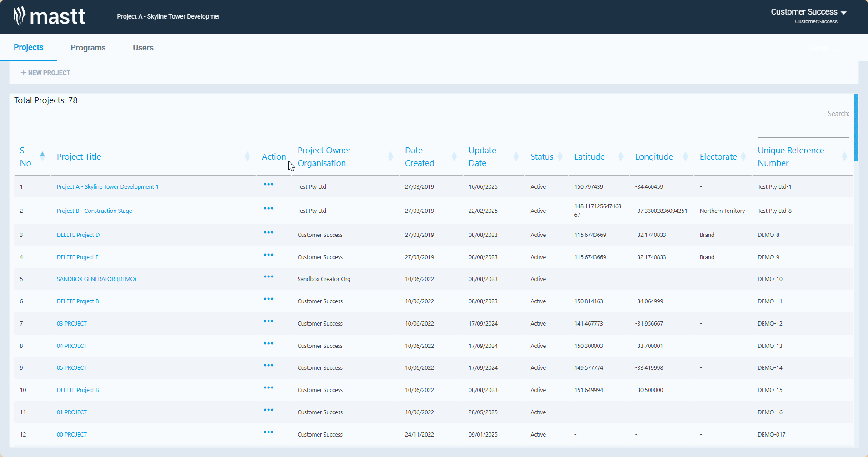The height and width of the screenshot is (457, 868).
Task: Open 01 PROJECT link
Action: [x=72, y=412]
